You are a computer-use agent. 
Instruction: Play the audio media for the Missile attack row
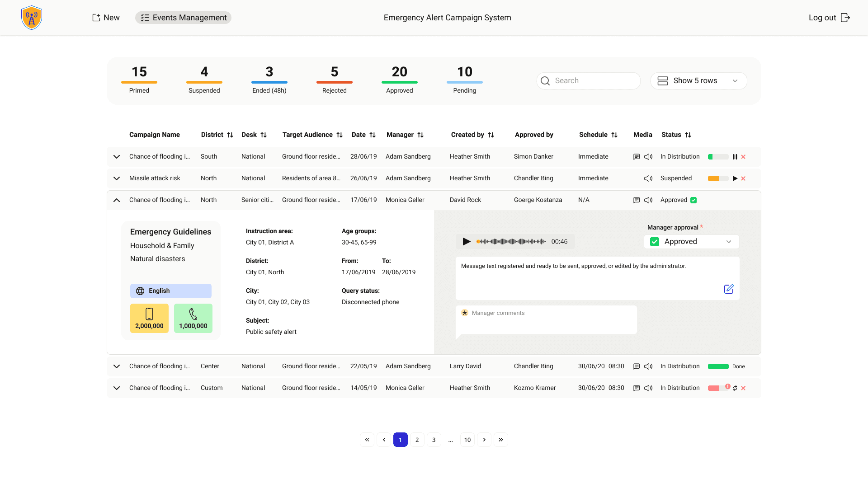tap(648, 178)
